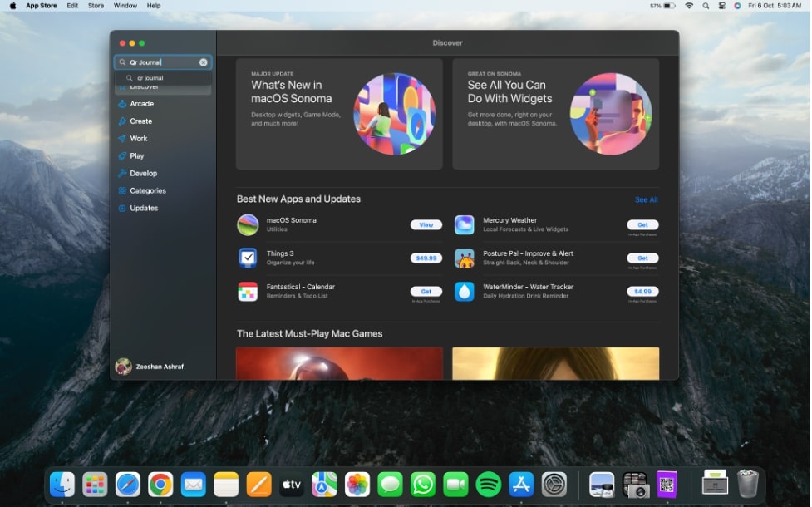Open the WaterMinder water drop icon

pos(464,291)
